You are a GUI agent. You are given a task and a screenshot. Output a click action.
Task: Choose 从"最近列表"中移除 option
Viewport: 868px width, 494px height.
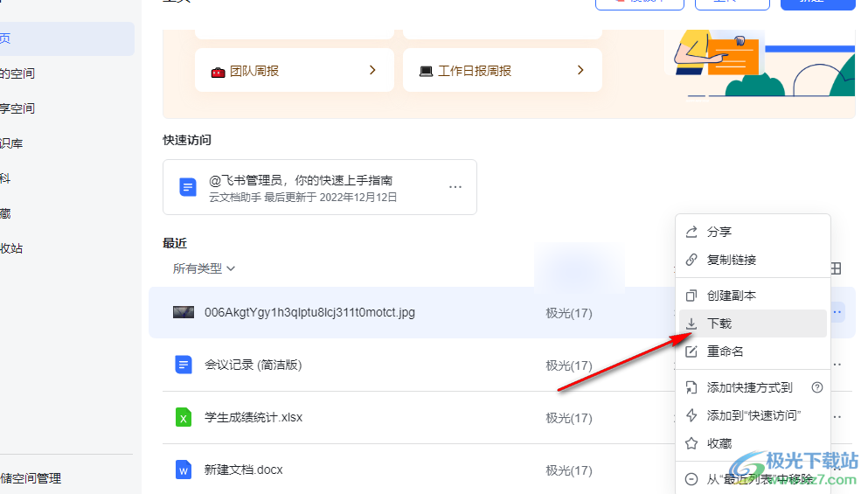[x=753, y=479]
